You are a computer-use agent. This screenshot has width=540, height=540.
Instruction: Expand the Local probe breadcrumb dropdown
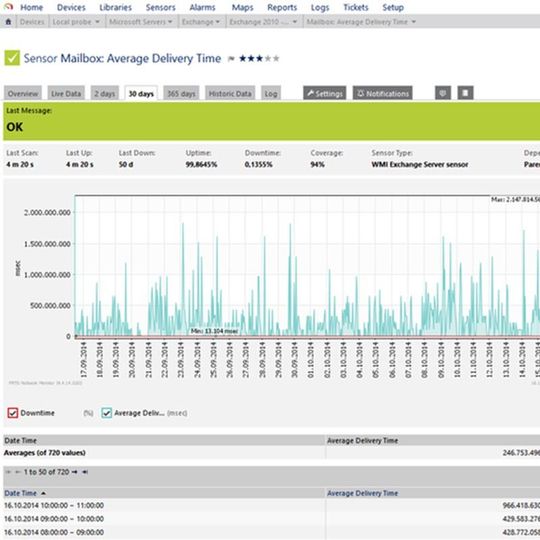(97, 22)
